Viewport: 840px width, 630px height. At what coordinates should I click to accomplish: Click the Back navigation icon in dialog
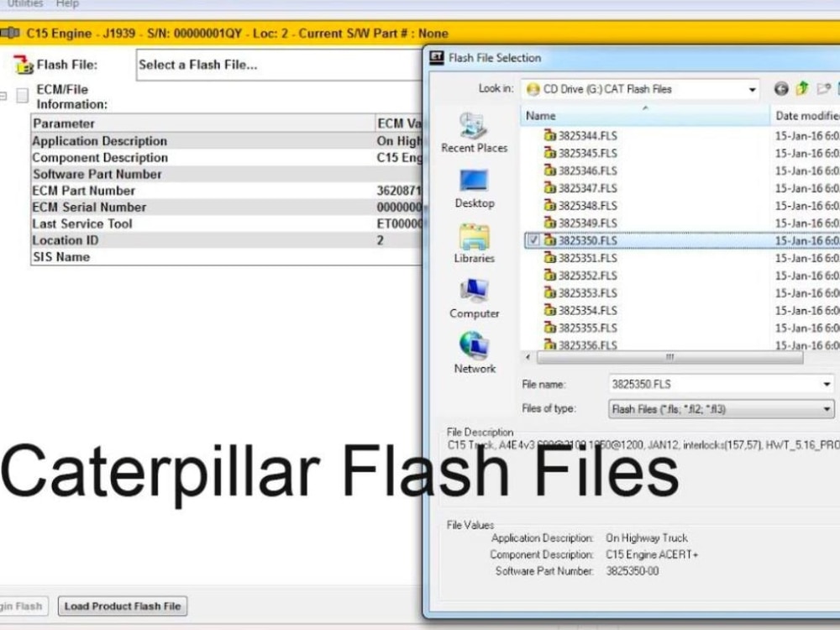pos(781,89)
